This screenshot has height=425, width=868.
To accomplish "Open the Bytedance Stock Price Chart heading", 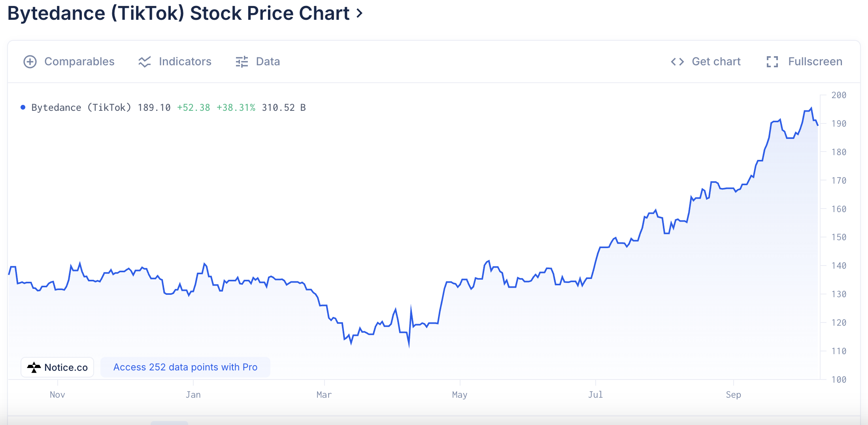I will pos(178,13).
